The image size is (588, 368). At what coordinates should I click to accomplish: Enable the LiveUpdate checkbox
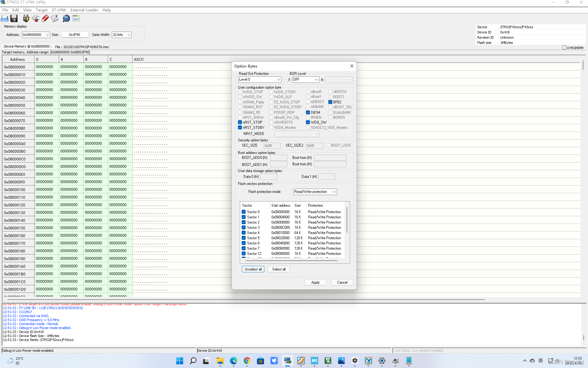click(x=564, y=48)
